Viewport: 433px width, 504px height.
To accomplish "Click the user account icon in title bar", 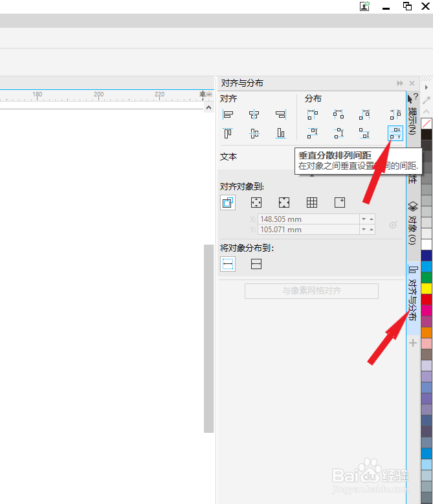I will (364, 6).
